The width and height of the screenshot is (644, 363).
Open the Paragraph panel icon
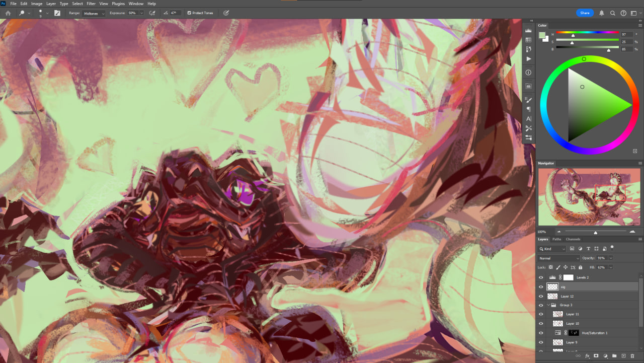tap(528, 109)
